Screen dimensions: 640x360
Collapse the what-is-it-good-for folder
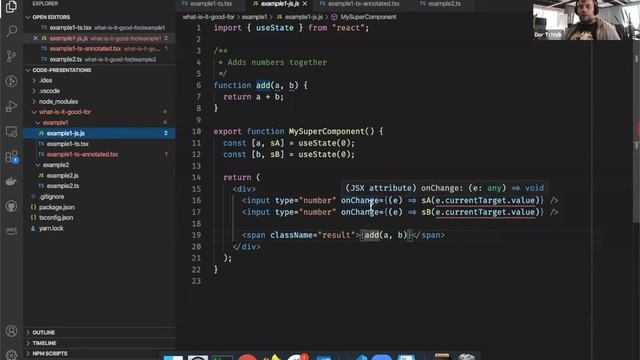(64, 112)
